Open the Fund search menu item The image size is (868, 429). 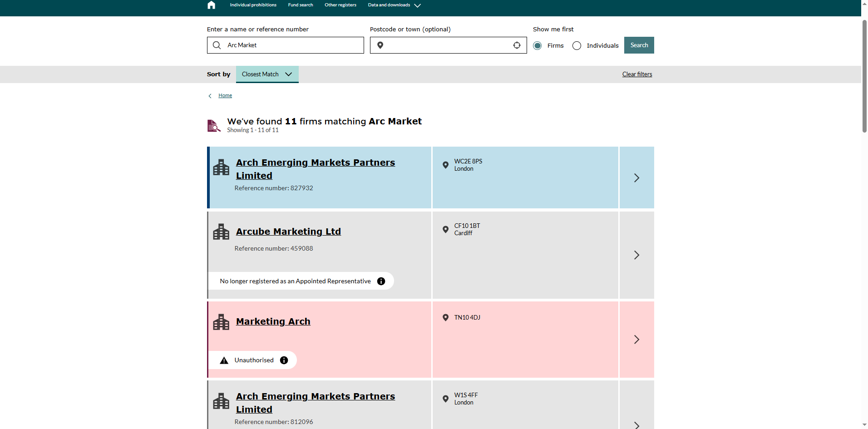[x=301, y=5]
